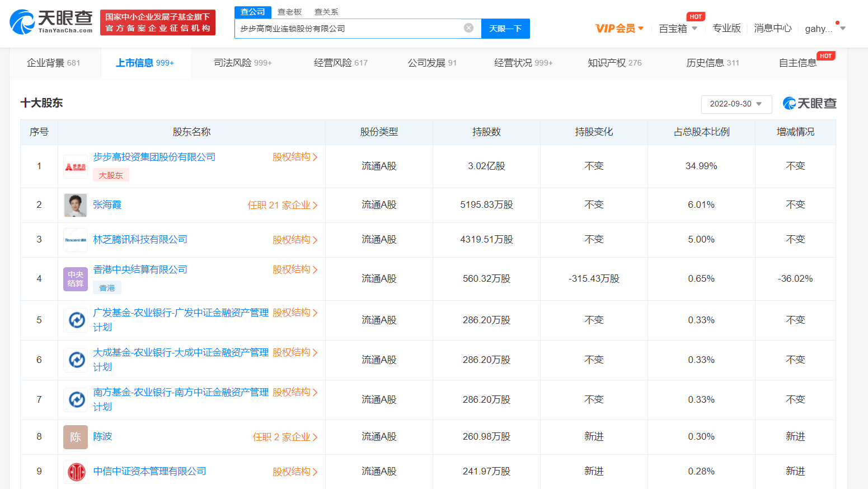Click the HOT badge above 百宝箱
The image size is (868, 489).
pos(696,17)
